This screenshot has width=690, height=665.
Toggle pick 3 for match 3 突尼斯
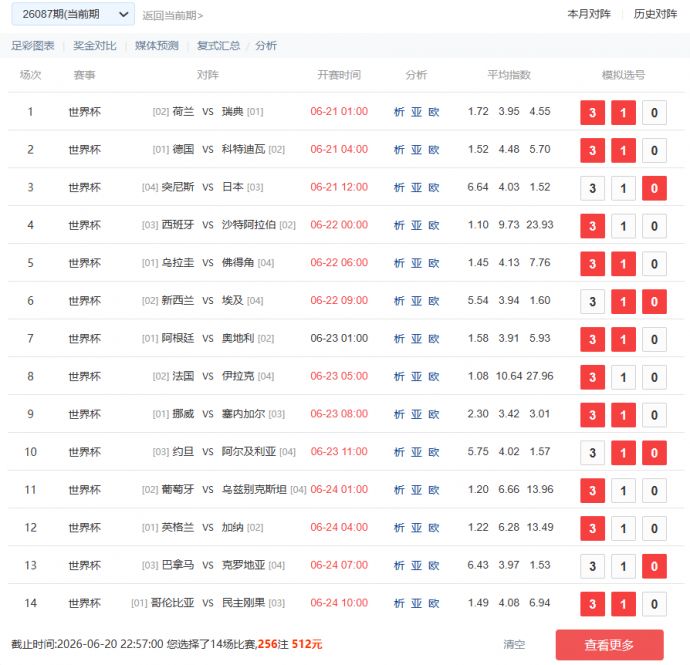[592, 188]
